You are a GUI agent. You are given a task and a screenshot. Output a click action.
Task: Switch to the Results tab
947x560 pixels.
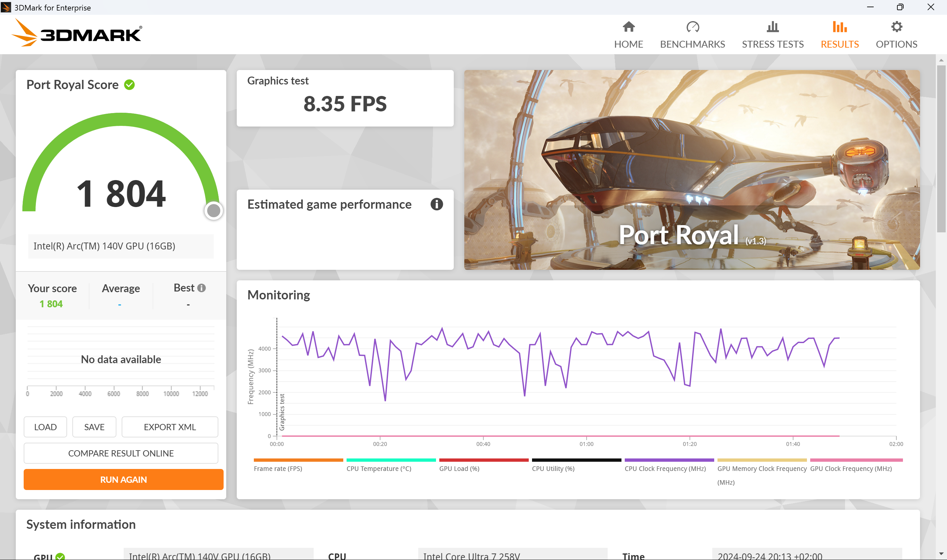coord(839,44)
